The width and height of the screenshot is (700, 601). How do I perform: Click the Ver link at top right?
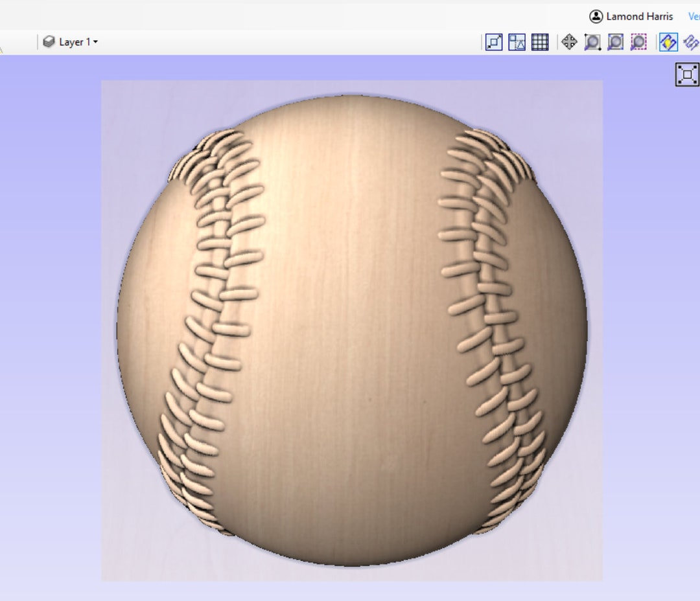pos(693,16)
